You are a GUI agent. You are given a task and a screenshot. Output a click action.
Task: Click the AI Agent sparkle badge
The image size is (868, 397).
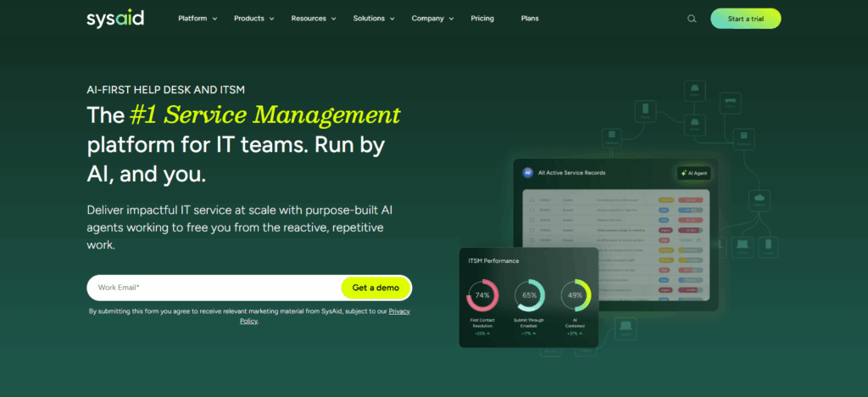pos(693,173)
